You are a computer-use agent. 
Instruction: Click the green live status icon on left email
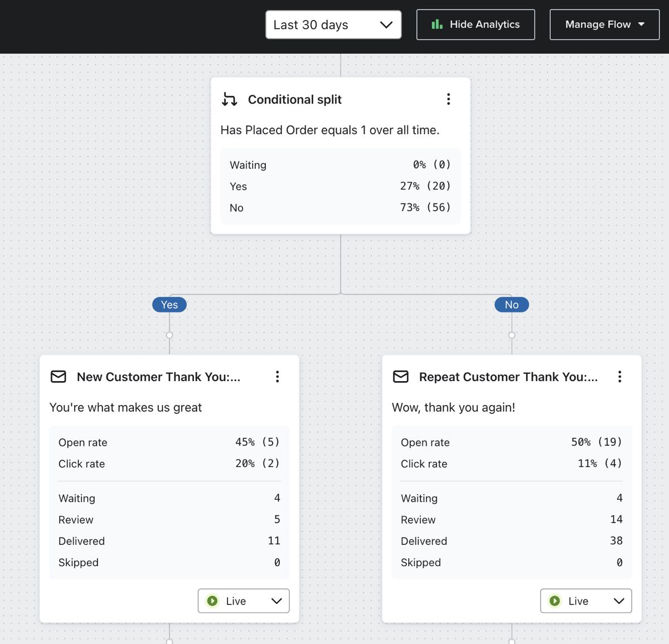[213, 601]
